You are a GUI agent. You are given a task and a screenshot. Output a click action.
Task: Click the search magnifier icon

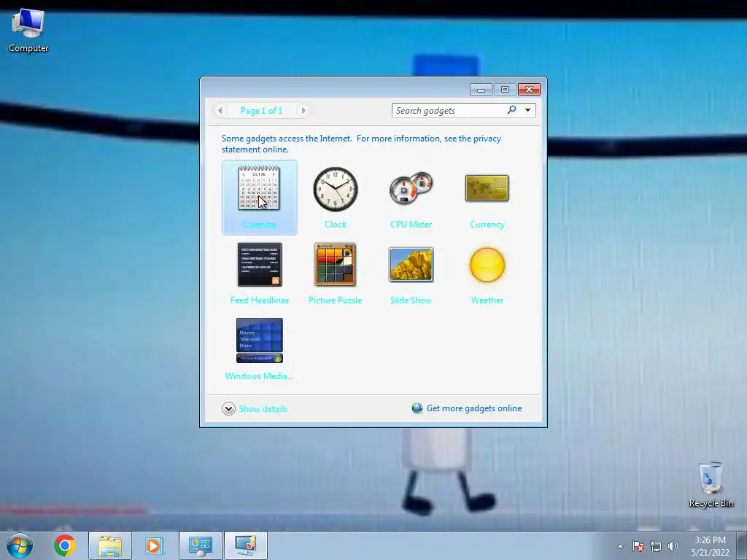tap(511, 110)
